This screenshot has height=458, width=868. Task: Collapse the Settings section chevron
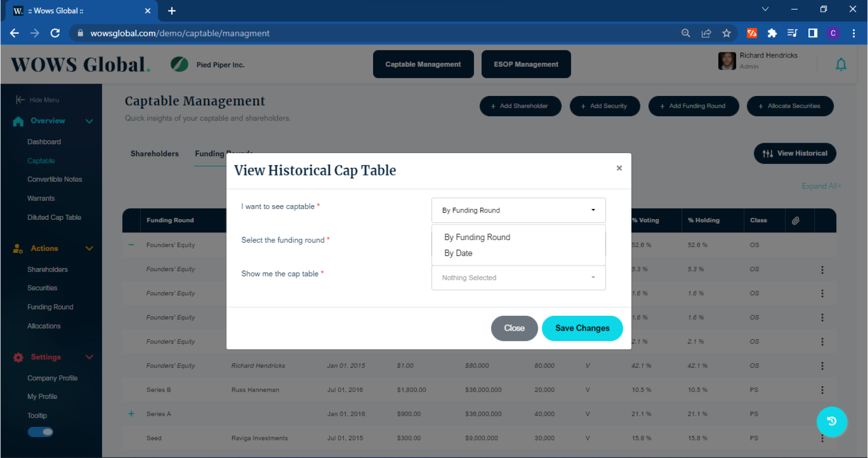(89, 357)
